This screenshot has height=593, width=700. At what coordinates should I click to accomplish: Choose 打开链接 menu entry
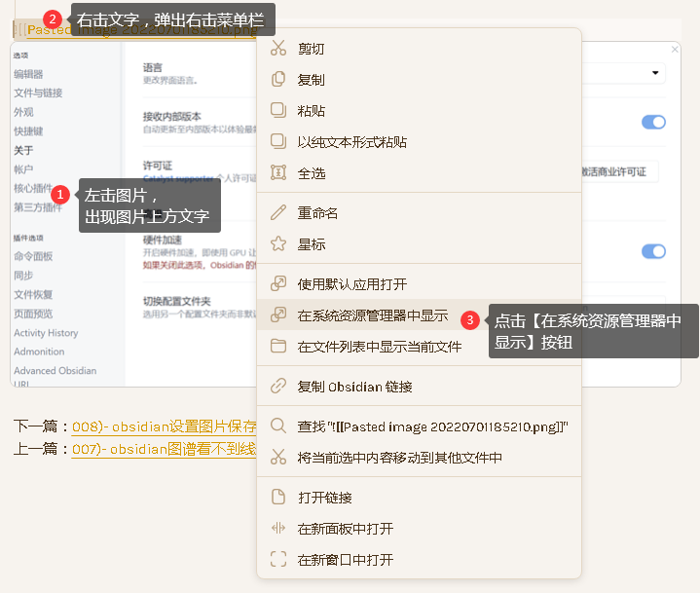click(x=419, y=497)
